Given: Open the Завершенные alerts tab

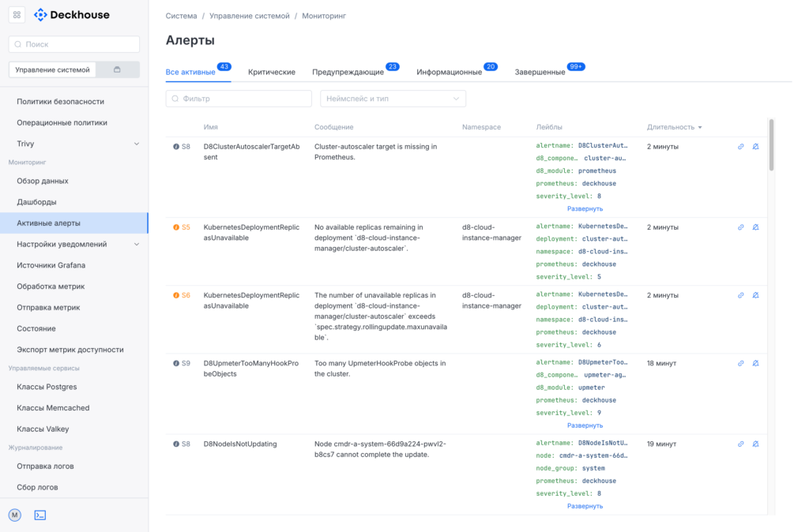Looking at the screenshot, I should point(540,72).
